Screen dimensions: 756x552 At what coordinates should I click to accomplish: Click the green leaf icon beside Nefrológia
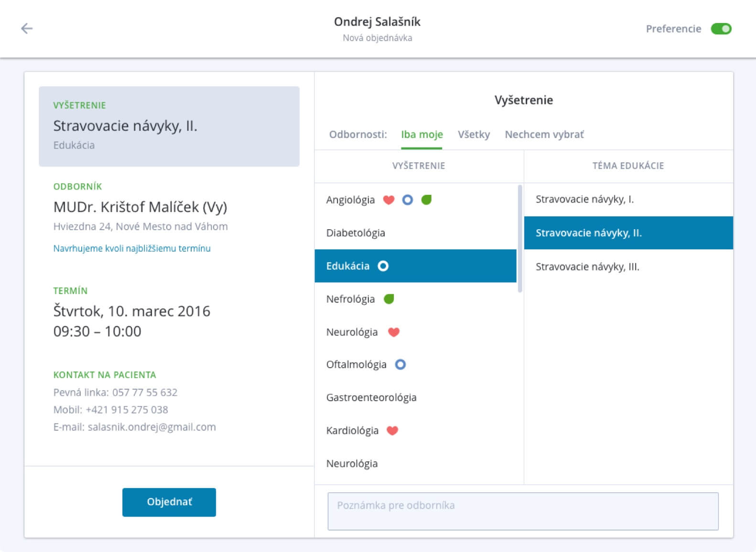pos(389,299)
